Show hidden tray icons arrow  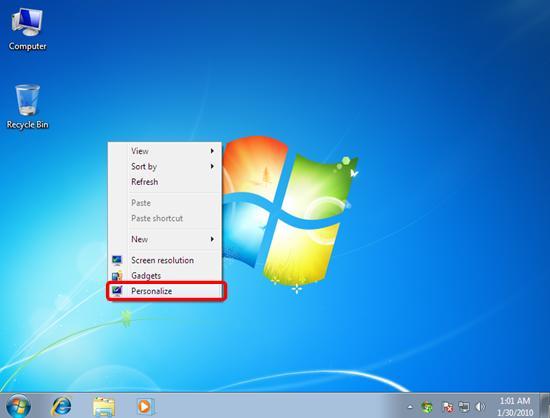(410, 407)
